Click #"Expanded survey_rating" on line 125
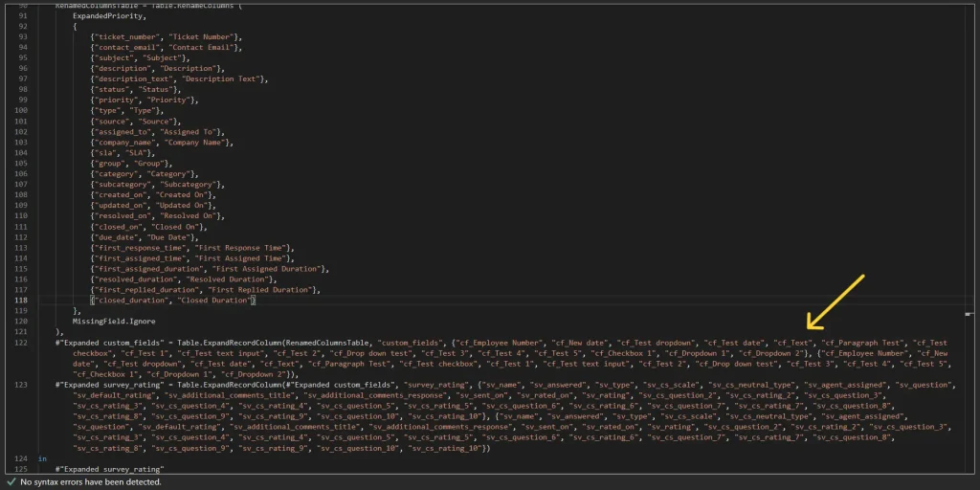The width and height of the screenshot is (980, 490). pyautogui.click(x=110, y=469)
